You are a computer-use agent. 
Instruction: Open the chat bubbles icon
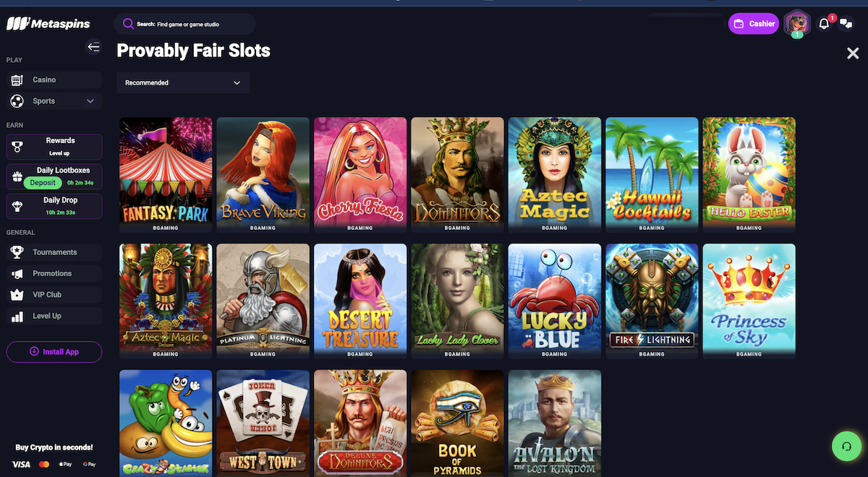click(846, 24)
